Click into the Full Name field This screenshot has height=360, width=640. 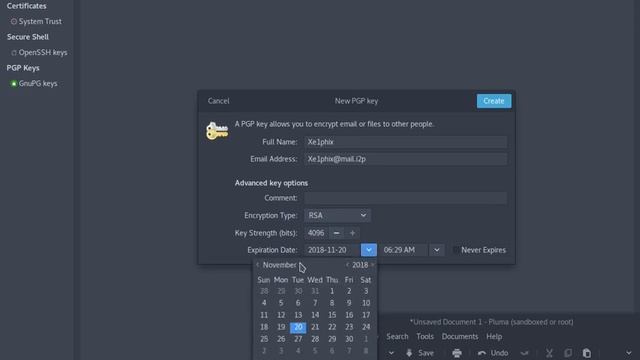tap(405, 142)
